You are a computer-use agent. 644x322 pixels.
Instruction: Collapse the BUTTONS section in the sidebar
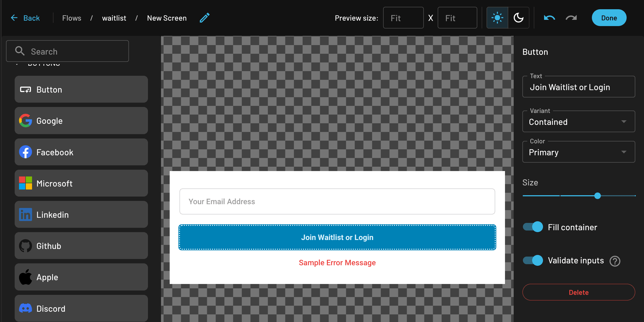[17, 64]
